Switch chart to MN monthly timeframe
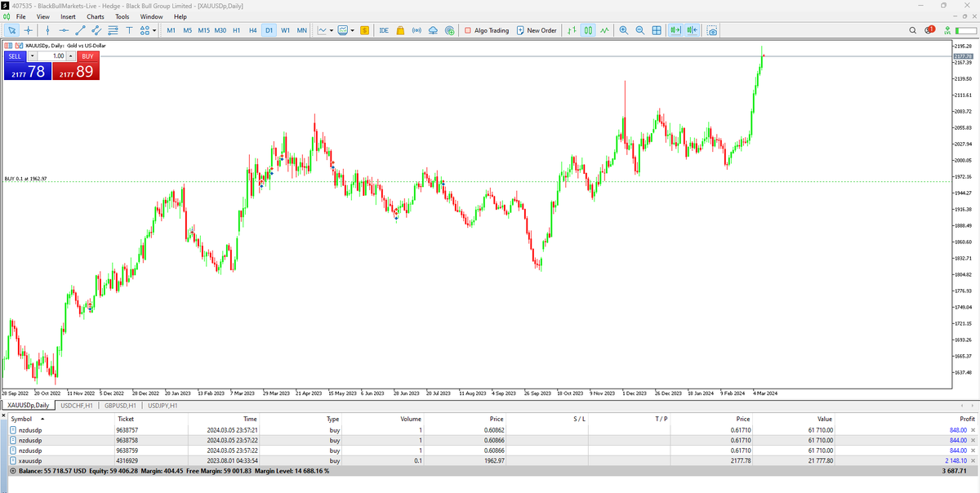 (x=301, y=30)
